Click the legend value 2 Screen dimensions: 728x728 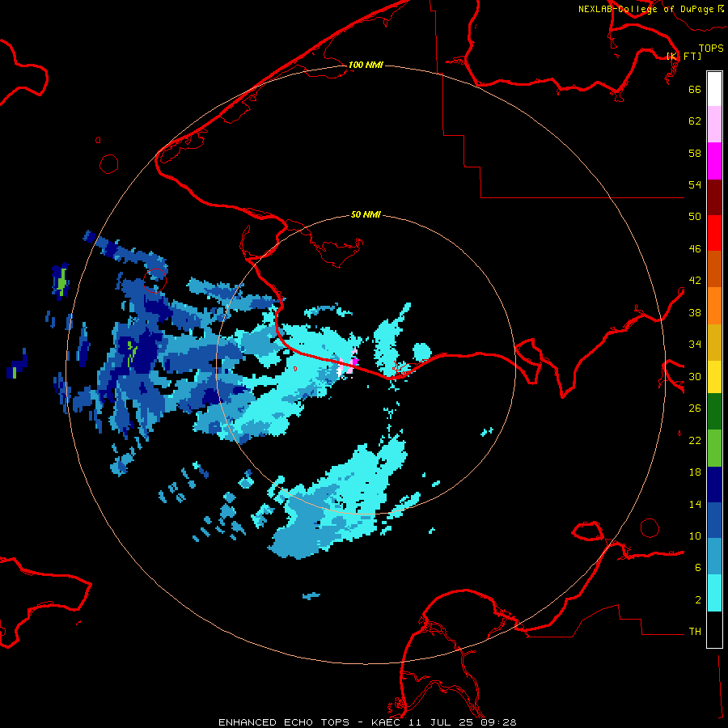click(697, 600)
